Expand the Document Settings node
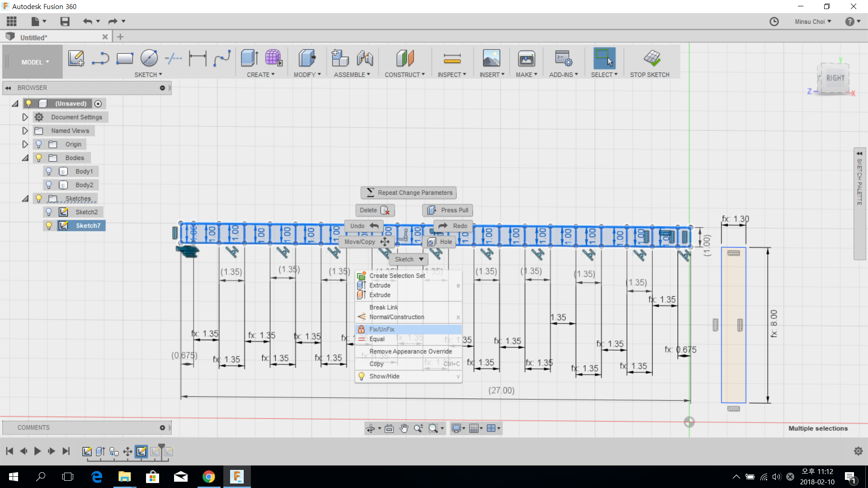Image resolution: width=868 pixels, height=488 pixels. pyautogui.click(x=25, y=117)
